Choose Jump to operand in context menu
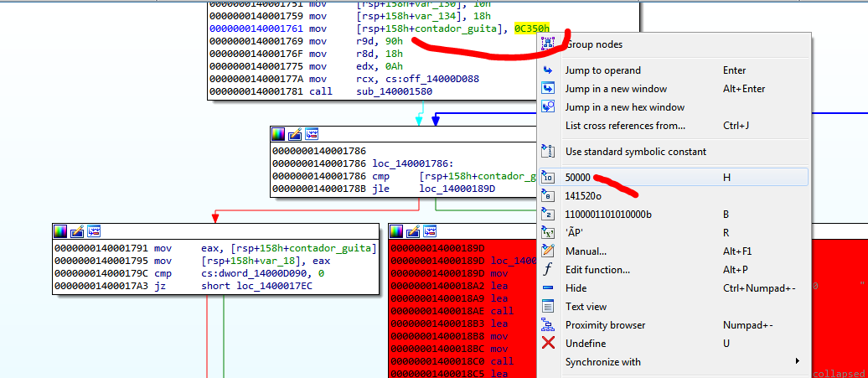The height and width of the screenshot is (378, 868). [x=602, y=70]
